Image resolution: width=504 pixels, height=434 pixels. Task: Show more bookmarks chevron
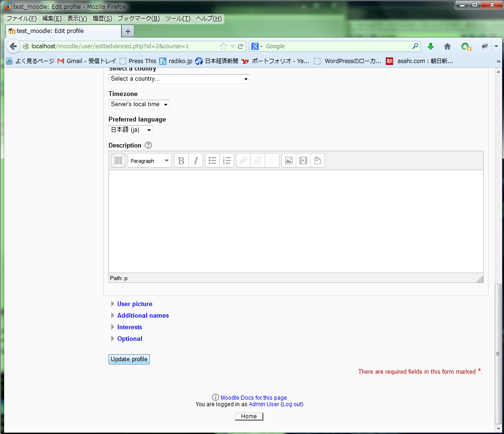[x=498, y=61]
